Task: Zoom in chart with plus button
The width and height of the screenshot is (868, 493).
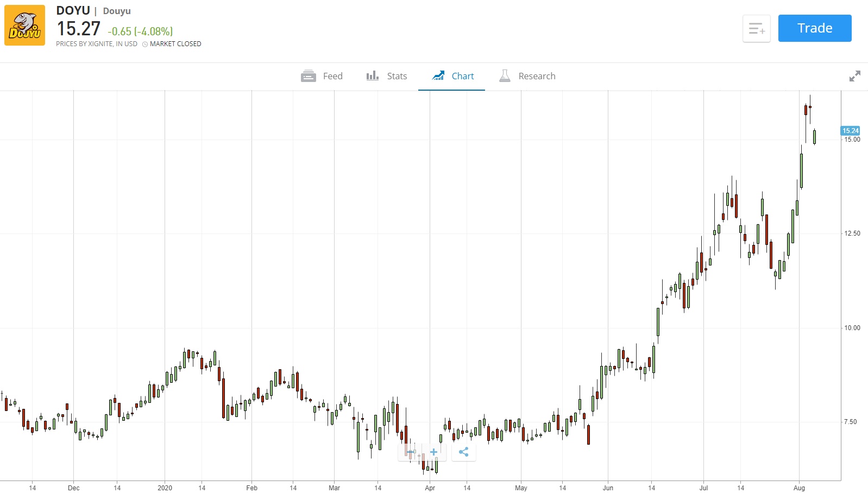Action: [433, 452]
